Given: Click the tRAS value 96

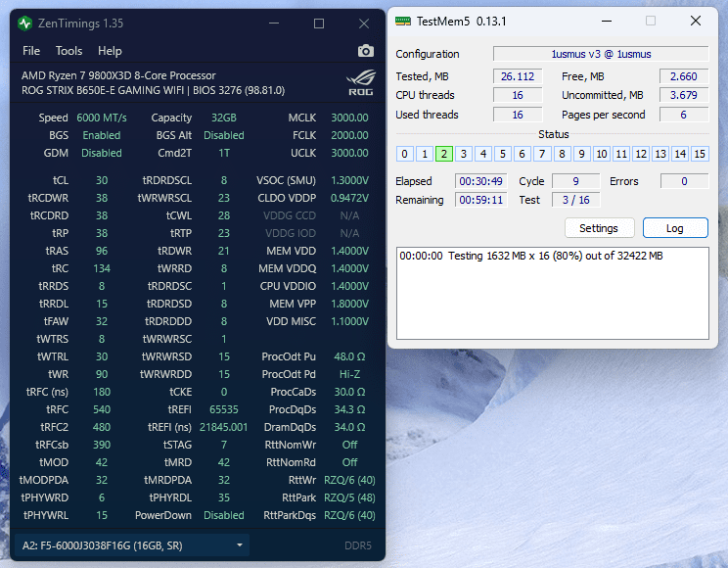Looking at the screenshot, I should tap(102, 251).
